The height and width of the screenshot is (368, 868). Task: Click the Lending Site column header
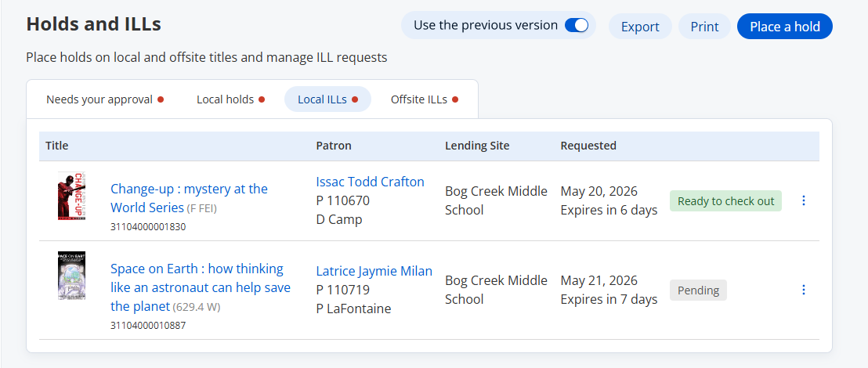[477, 146]
